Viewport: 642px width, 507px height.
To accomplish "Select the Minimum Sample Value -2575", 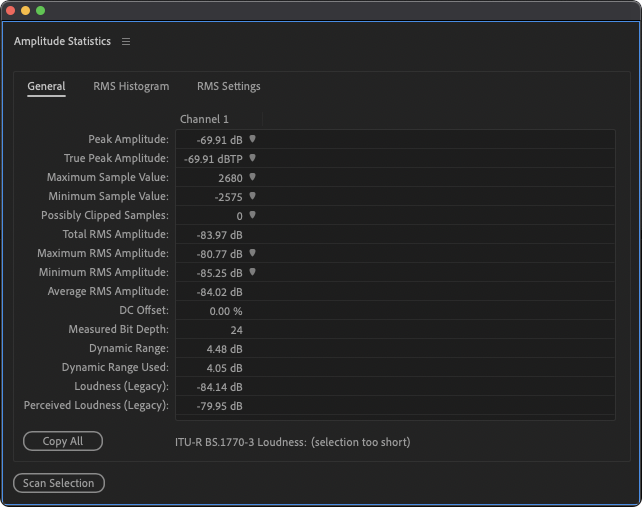I will click(228, 197).
